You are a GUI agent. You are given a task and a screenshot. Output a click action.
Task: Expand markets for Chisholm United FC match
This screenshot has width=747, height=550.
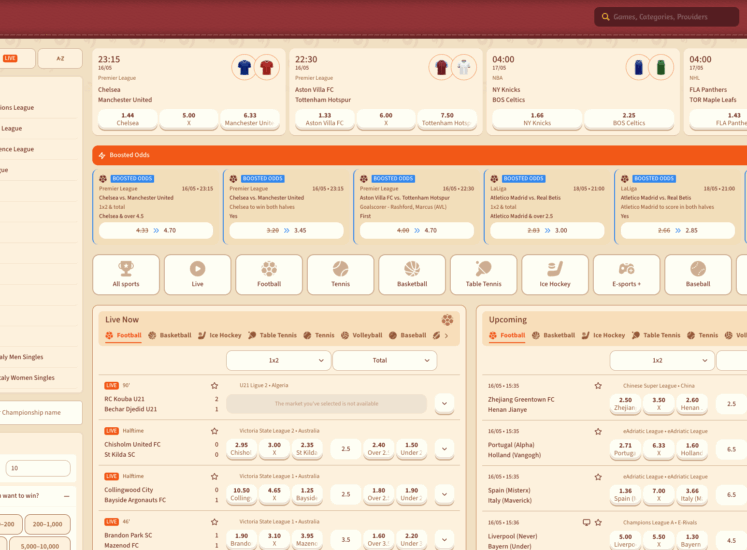pos(444,448)
